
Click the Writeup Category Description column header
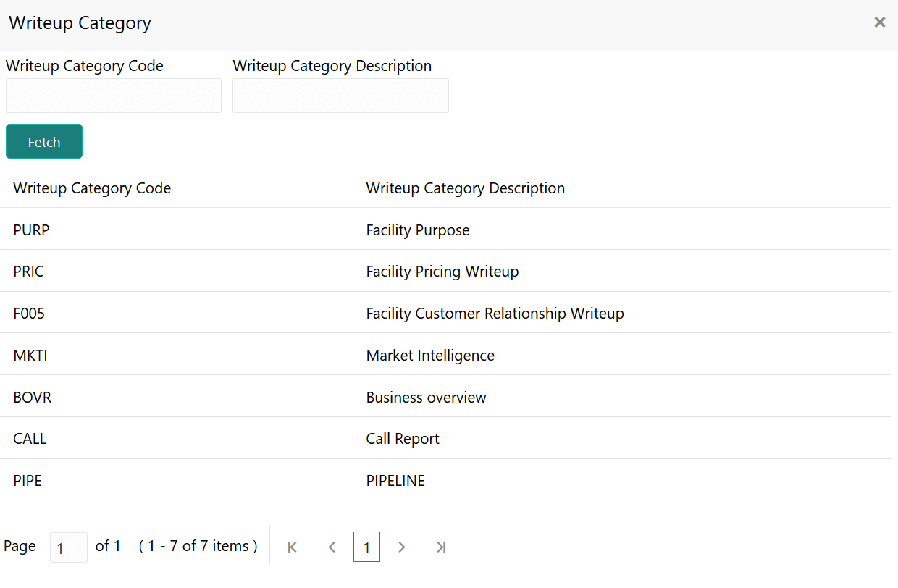tap(465, 188)
